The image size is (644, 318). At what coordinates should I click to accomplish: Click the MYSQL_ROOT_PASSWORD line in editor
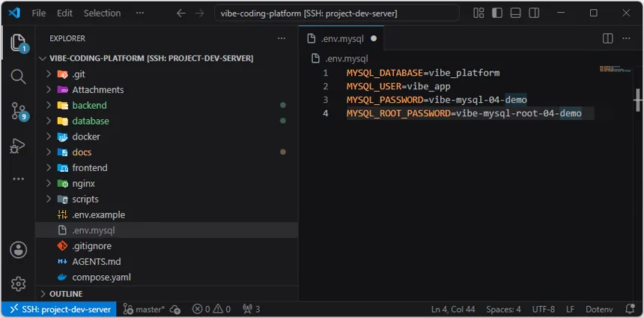pos(464,112)
